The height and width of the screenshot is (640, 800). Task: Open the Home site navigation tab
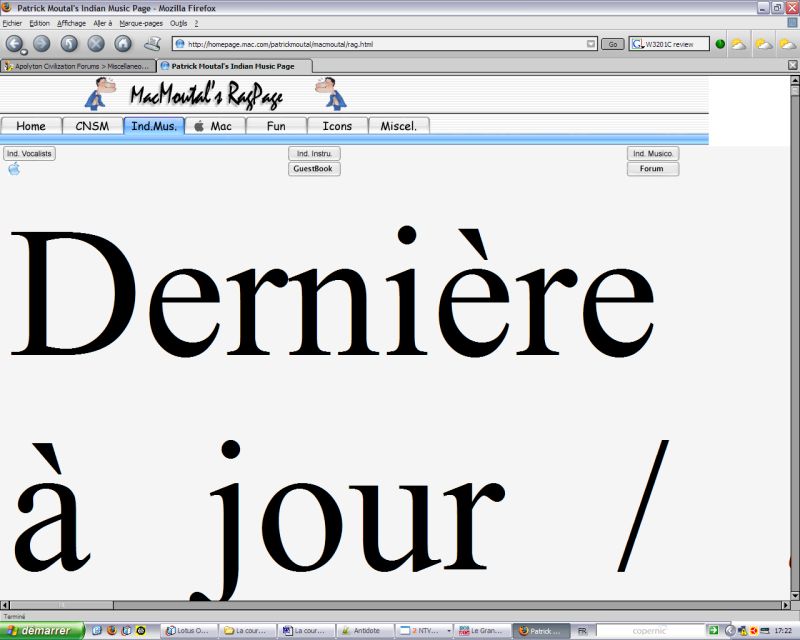[31, 126]
